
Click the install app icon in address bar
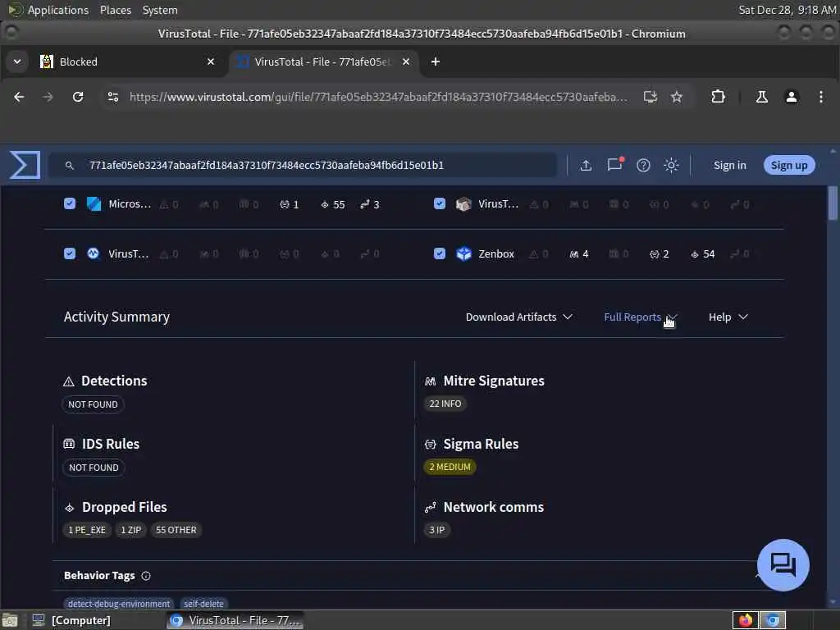point(651,97)
